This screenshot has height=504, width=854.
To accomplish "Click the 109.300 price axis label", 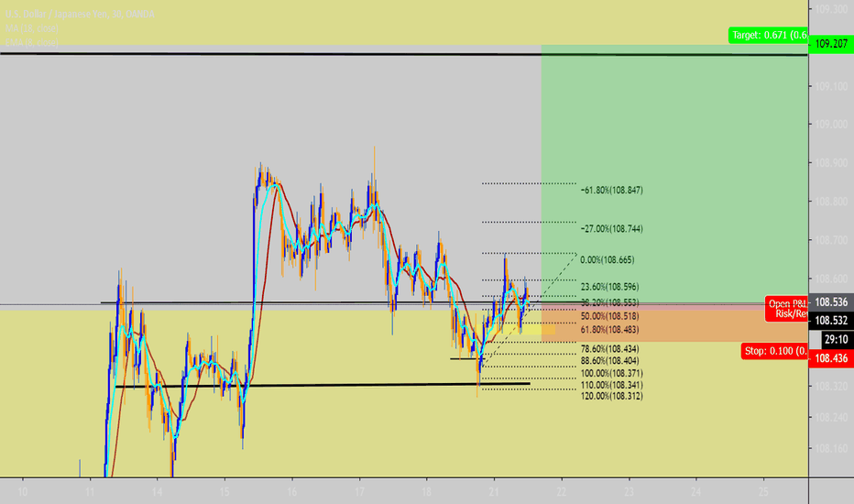I will (831, 9).
